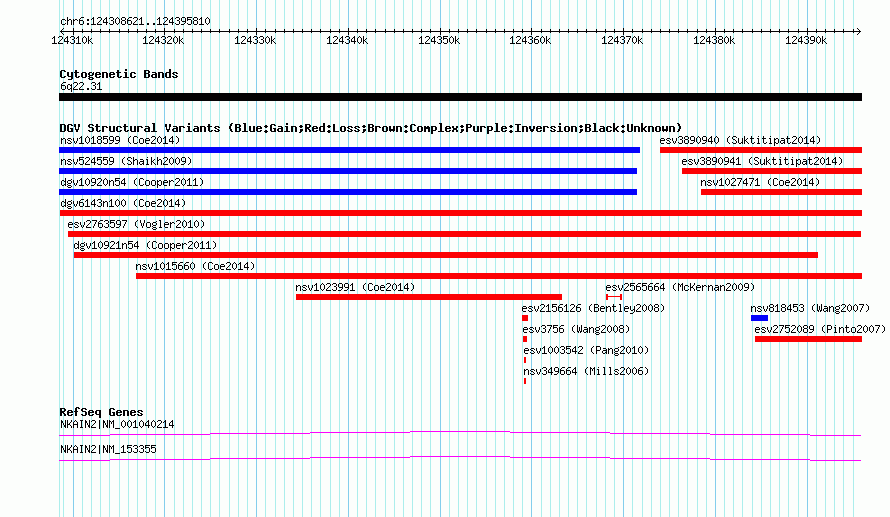Click the esv2156126 small red square marker
Screen dimensions: 890x517
[x=525, y=318]
